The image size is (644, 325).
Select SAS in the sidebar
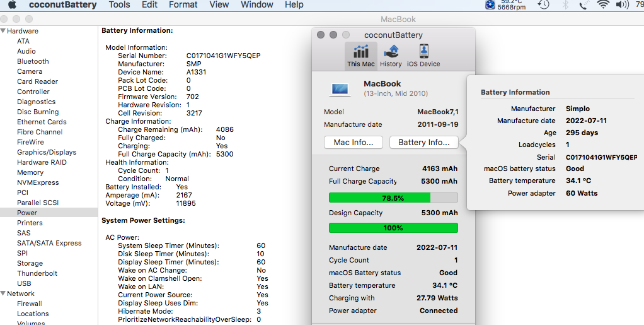tap(24, 233)
